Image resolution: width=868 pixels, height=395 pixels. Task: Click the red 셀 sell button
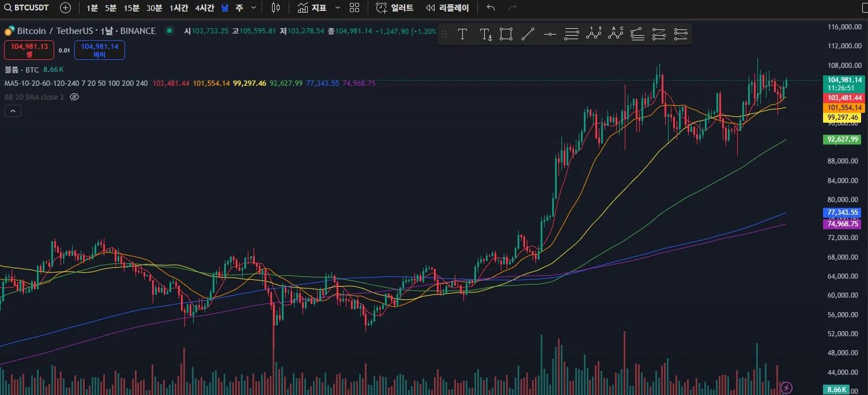coord(29,50)
